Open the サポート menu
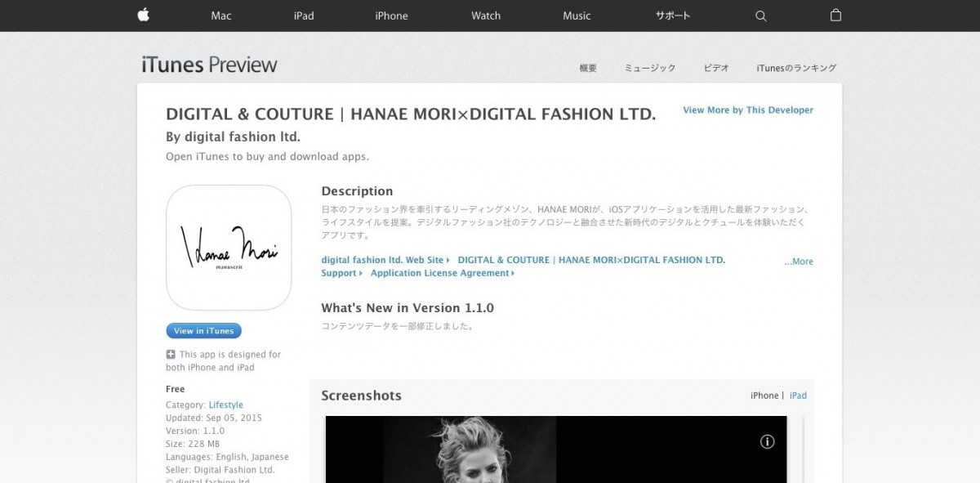The height and width of the screenshot is (483, 980). coord(673,16)
